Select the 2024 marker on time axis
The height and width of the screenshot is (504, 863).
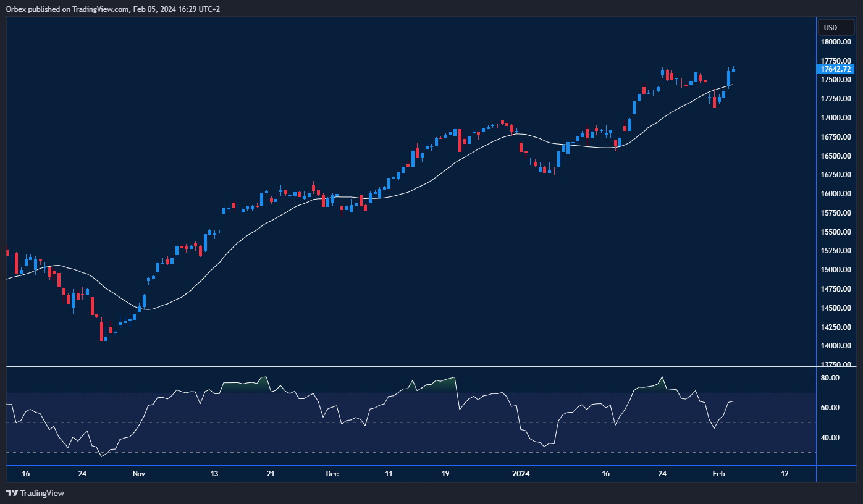tap(521, 474)
